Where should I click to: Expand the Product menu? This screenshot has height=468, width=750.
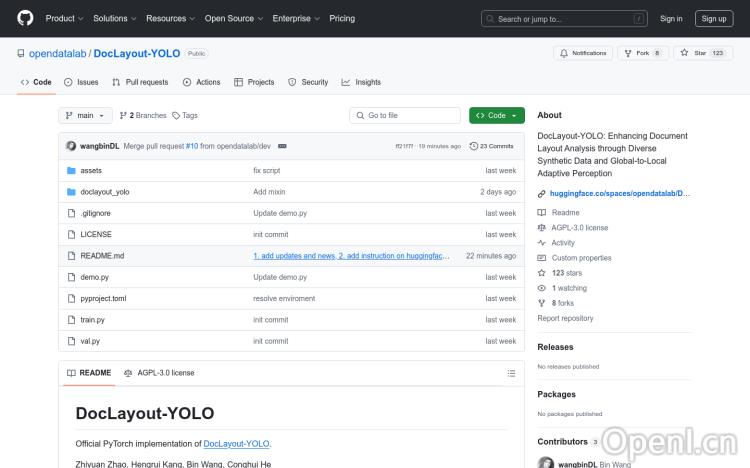(x=63, y=18)
